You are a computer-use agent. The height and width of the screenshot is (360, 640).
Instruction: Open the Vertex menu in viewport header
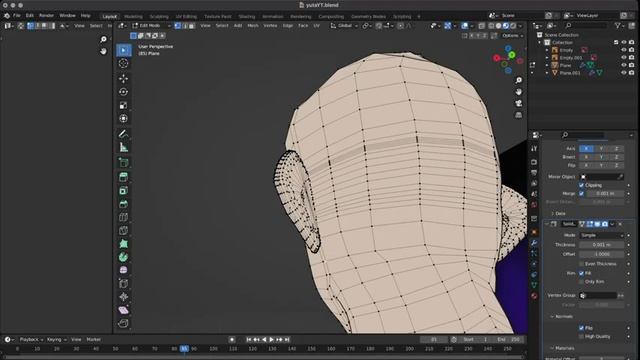coord(270,26)
